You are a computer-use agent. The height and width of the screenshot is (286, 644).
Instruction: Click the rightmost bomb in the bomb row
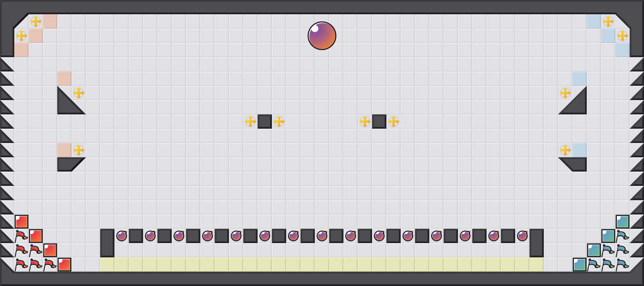coord(522,236)
